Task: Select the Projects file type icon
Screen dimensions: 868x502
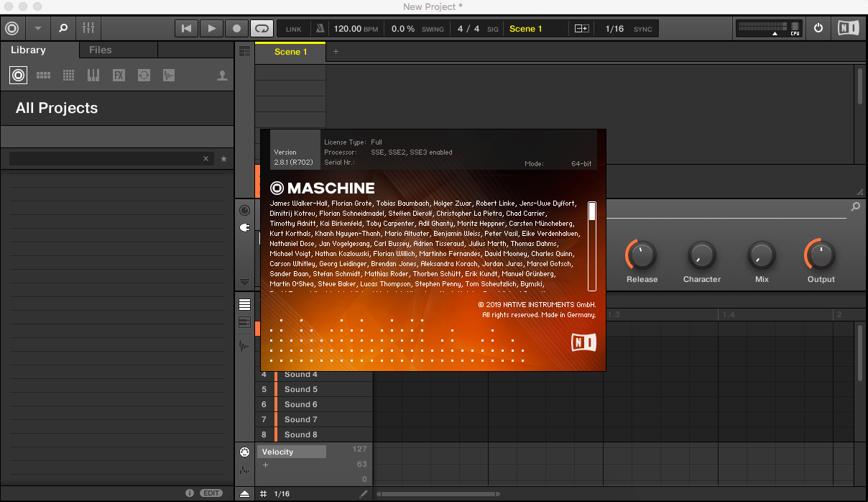Action: pyautogui.click(x=19, y=75)
